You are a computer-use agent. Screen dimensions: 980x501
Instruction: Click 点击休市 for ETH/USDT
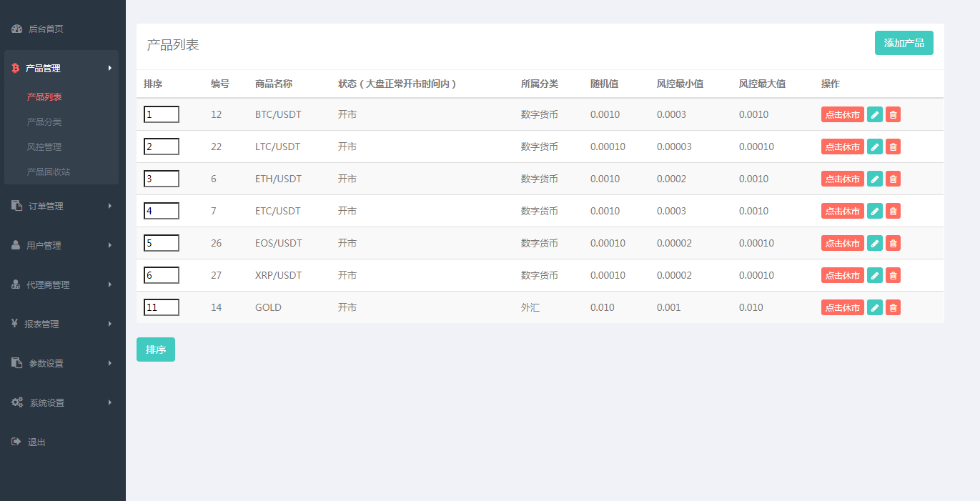coord(843,179)
